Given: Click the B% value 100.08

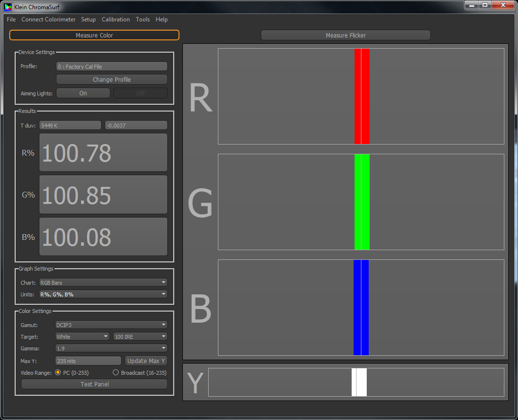Looking at the screenshot, I should pos(104,237).
